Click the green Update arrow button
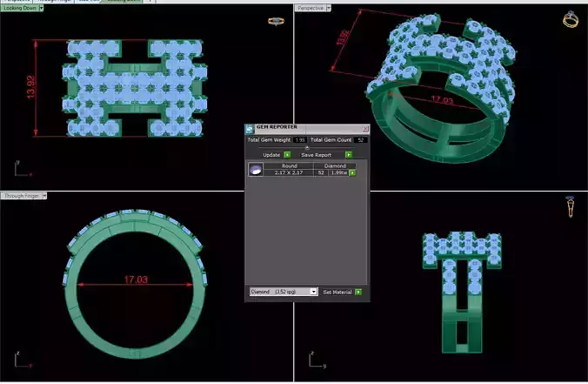Viewport: 588px width, 384px height. [x=287, y=155]
